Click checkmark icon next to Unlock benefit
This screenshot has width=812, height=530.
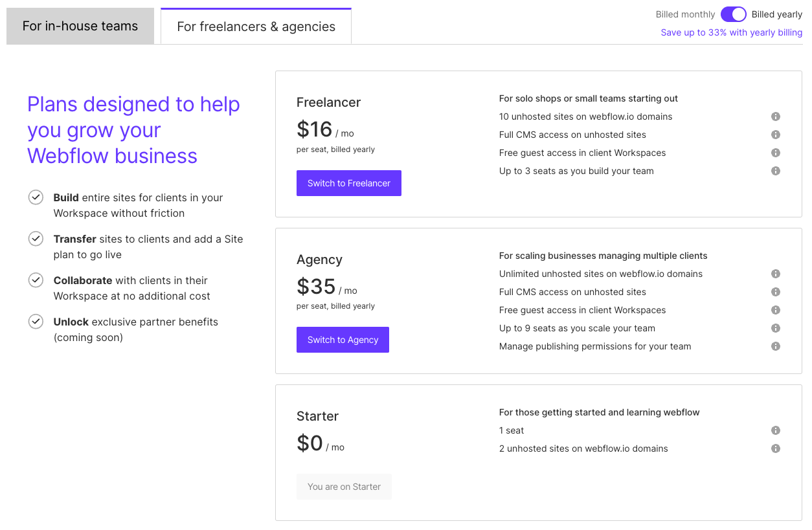[x=36, y=321]
